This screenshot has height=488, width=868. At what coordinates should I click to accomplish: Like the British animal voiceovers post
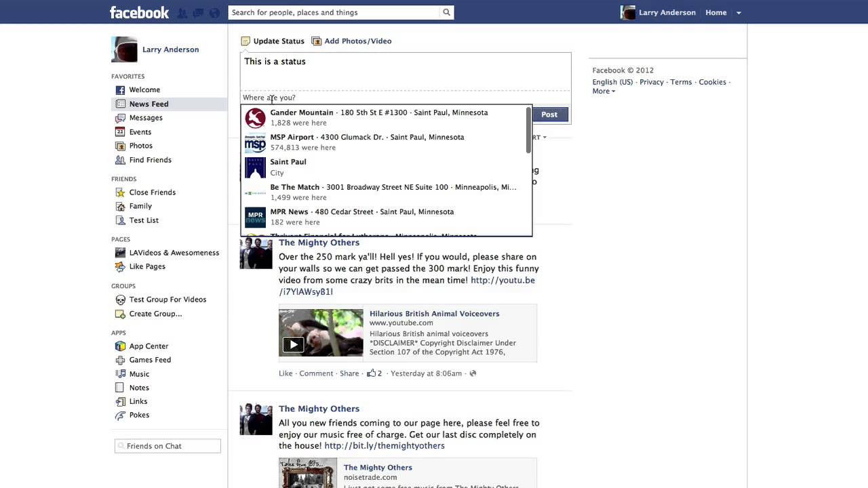[x=285, y=373]
